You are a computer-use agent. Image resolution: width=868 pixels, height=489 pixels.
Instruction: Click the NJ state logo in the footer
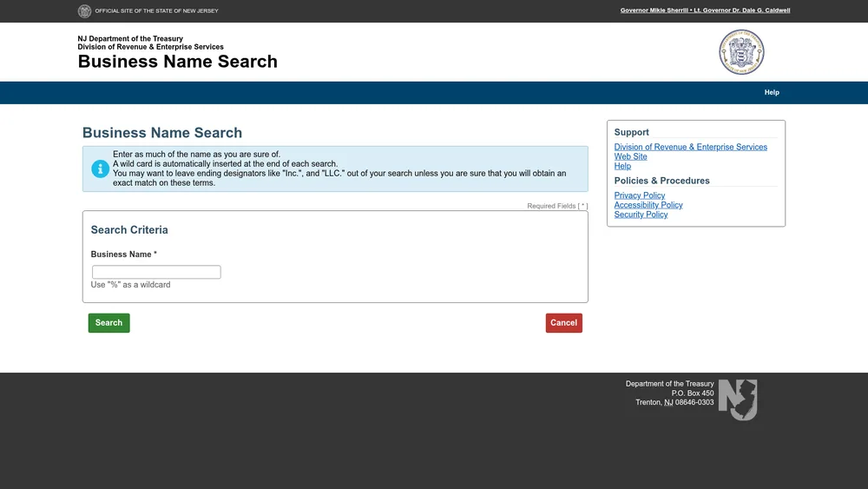tap(738, 400)
